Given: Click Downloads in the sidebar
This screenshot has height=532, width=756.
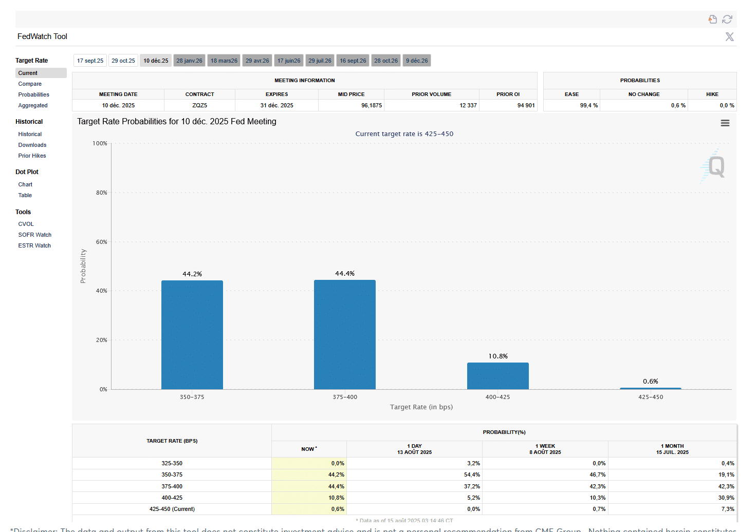Looking at the screenshot, I should 32,145.
